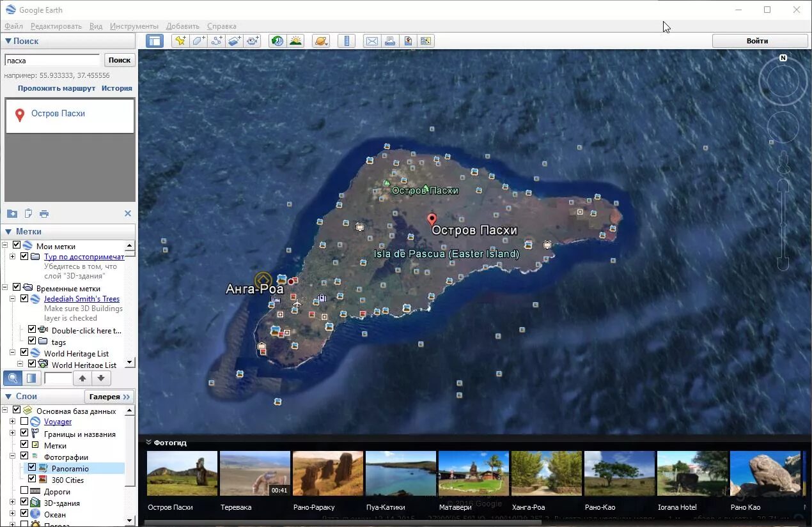Open the Справка menu
The image size is (812, 527).
tap(222, 26)
